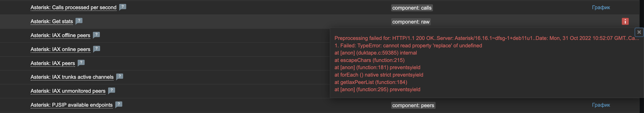644x113 pixels.
Task: Select the component: peers tag
Action: point(413,105)
